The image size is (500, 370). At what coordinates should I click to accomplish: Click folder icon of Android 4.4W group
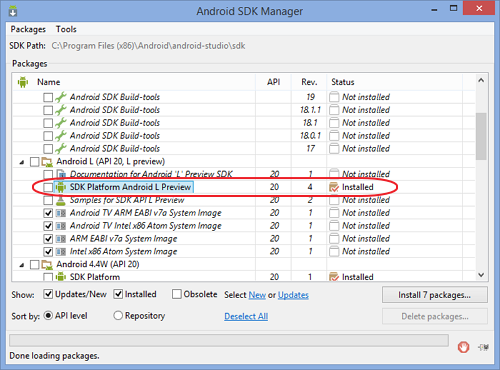47,265
